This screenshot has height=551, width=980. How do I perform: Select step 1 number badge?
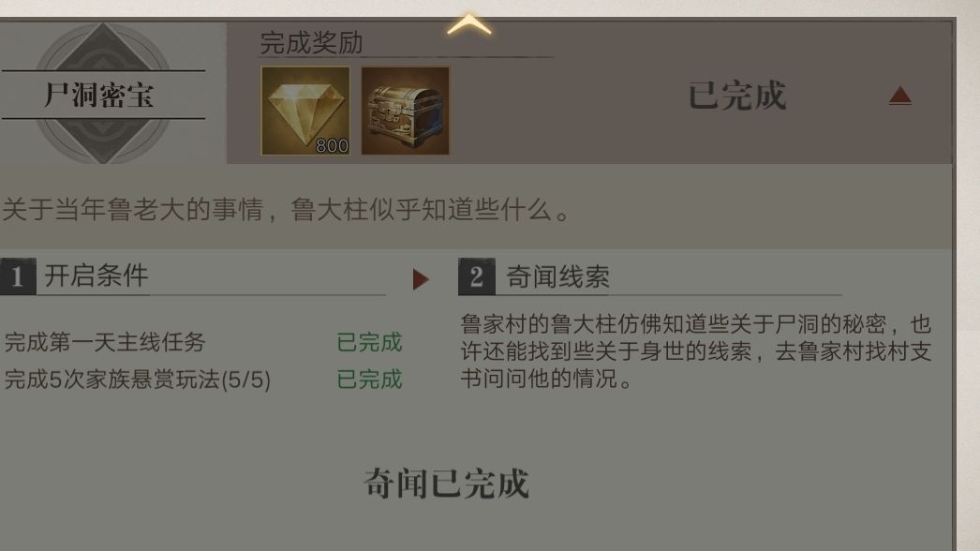pyautogui.click(x=18, y=275)
